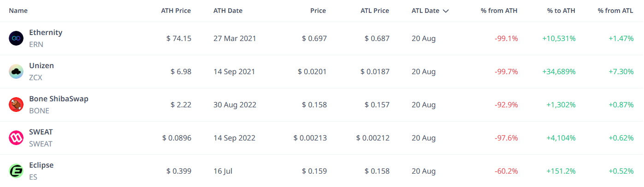The height and width of the screenshot is (187, 644).
Task: Click Unizen's +34,689% to ATH value
Action: point(558,71)
